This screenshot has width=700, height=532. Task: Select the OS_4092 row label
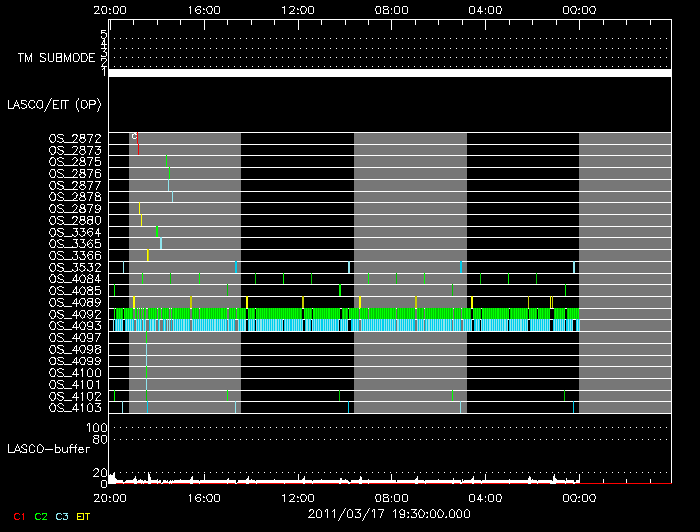[x=74, y=314]
